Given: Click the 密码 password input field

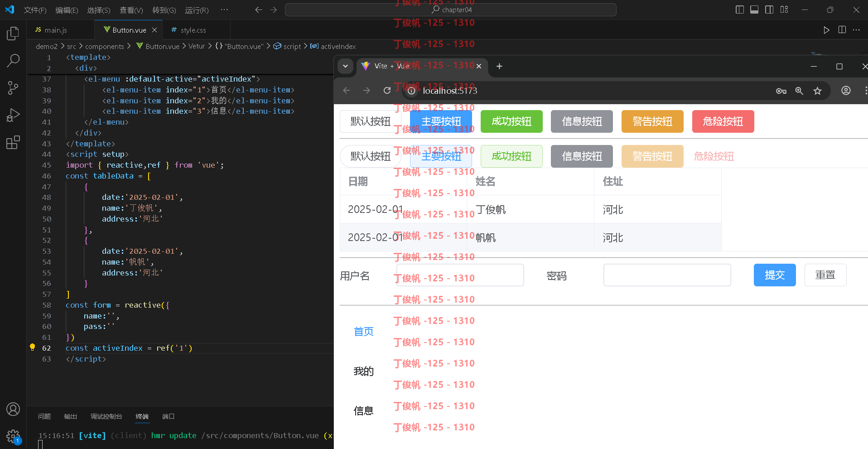Looking at the screenshot, I should (667, 275).
